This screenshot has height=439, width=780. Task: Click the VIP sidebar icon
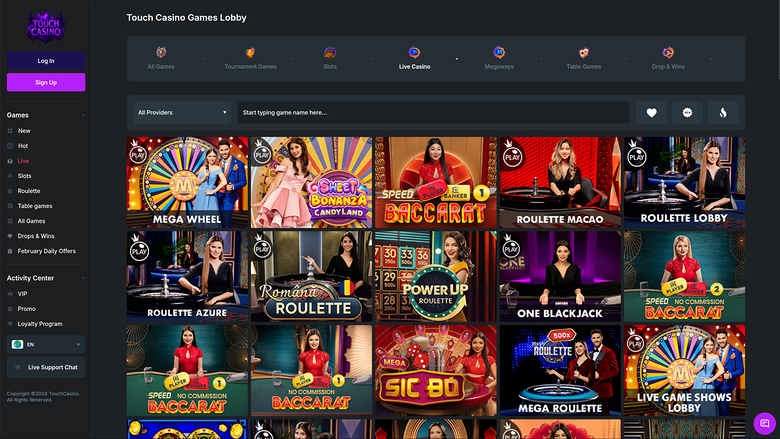coord(10,294)
